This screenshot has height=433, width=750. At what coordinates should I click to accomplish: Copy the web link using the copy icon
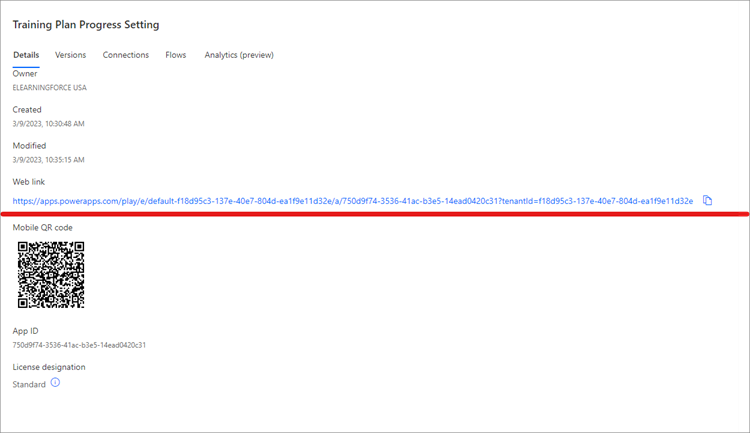click(707, 201)
